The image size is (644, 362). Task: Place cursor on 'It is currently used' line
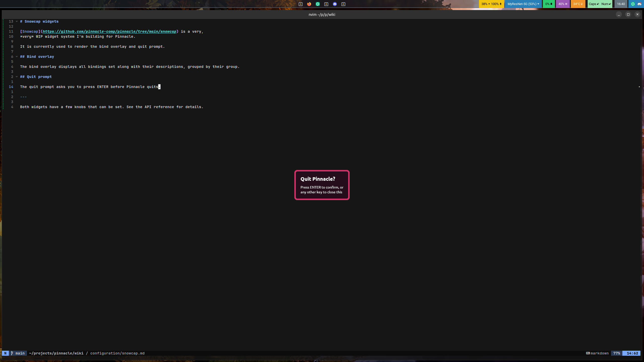92,47
